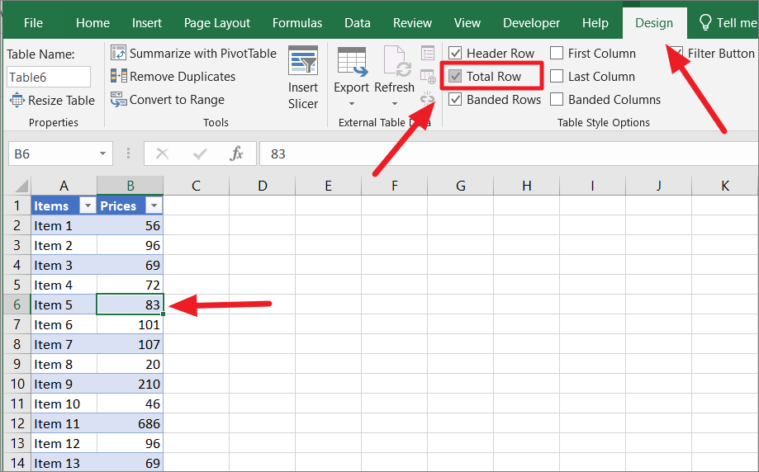Viewport: 759px width, 472px height.
Task: Select cell with value 20
Action: [130, 364]
